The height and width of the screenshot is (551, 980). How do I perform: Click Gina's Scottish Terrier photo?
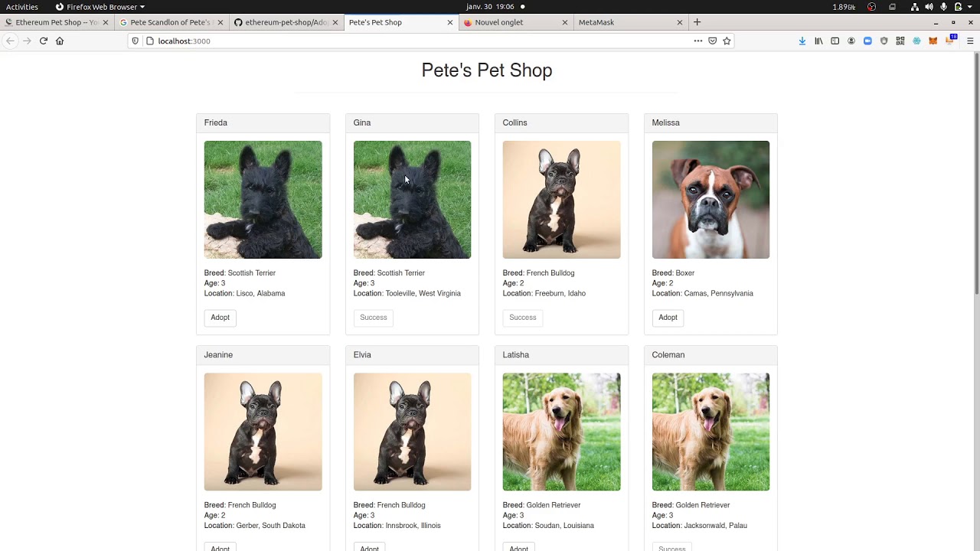pyautogui.click(x=412, y=200)
